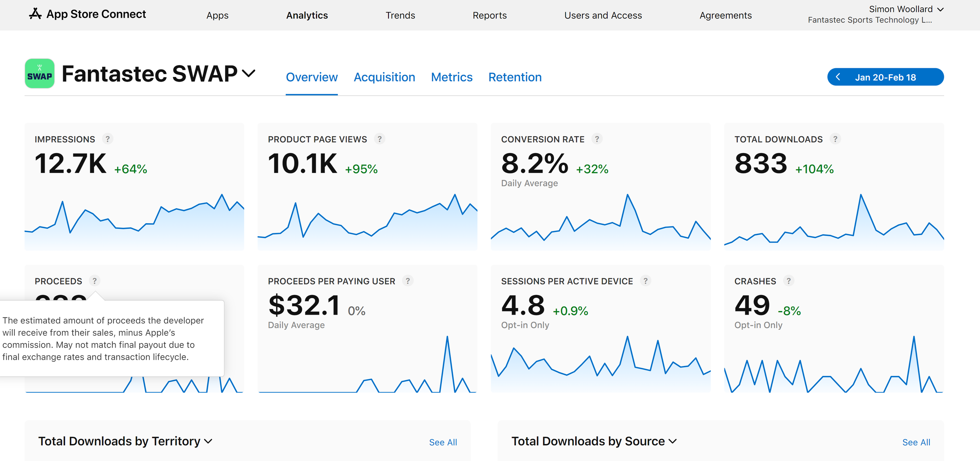The width and height of the screenshot is (980, 461).
Task: Click the Impressions sparkline chart
Action: point(134,222)
